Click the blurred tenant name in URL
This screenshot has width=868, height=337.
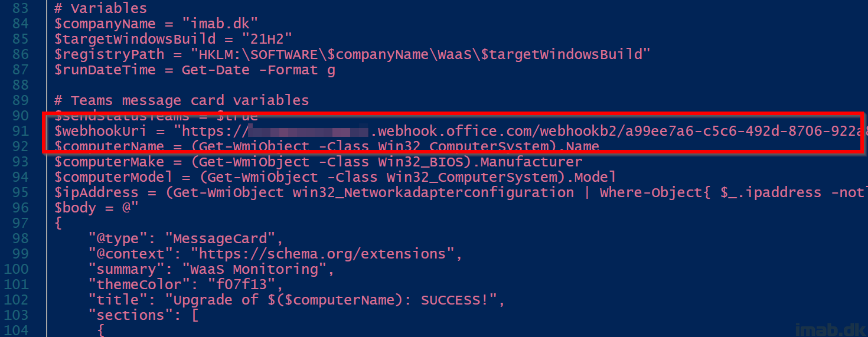308,131
